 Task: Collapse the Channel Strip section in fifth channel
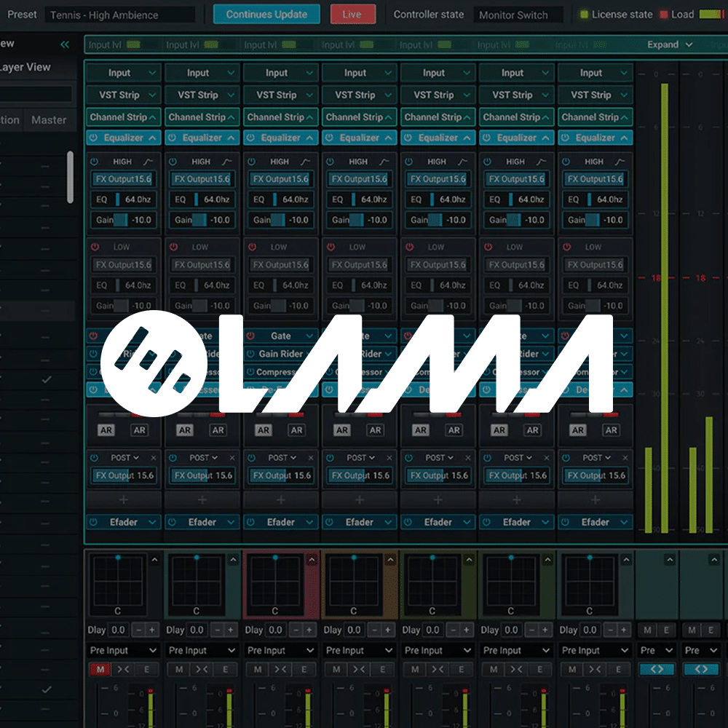(438, 116)
